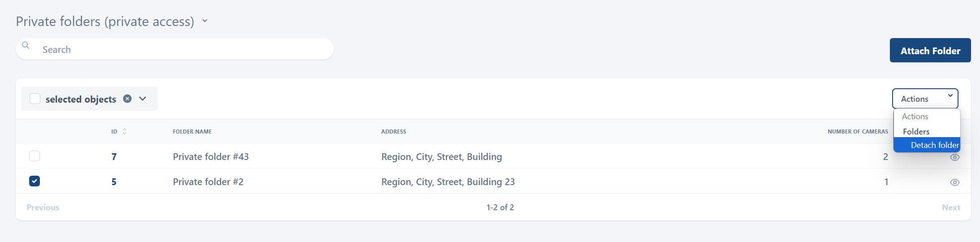Uncheck the Private folder #2 row checkbox

point(35,181)
